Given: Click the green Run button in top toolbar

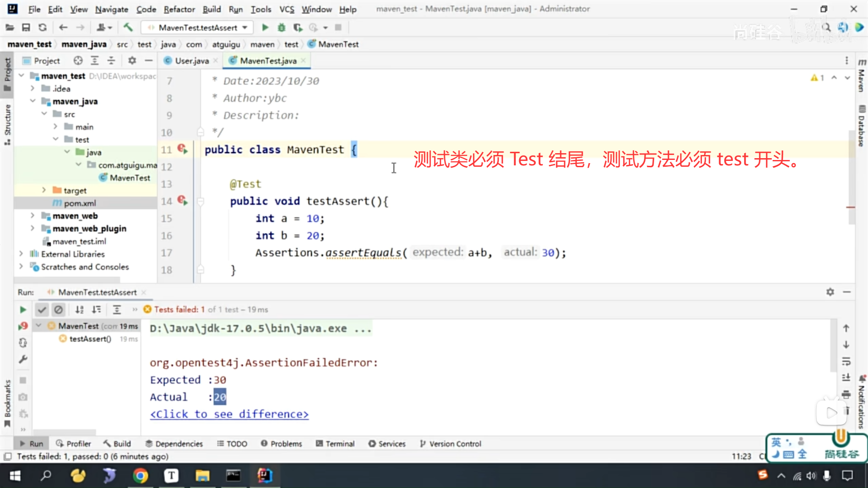Looking at the screenshot, I should [265, 28].
